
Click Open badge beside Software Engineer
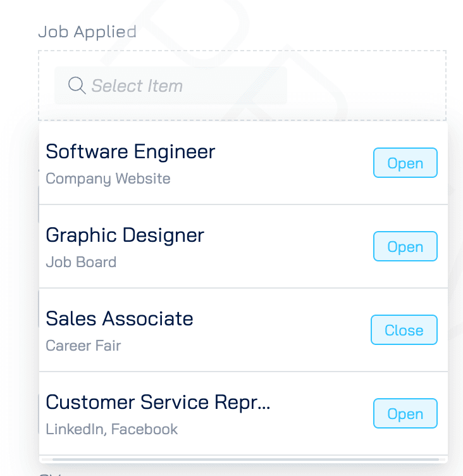pyautogui.click(x=405, y=163)
